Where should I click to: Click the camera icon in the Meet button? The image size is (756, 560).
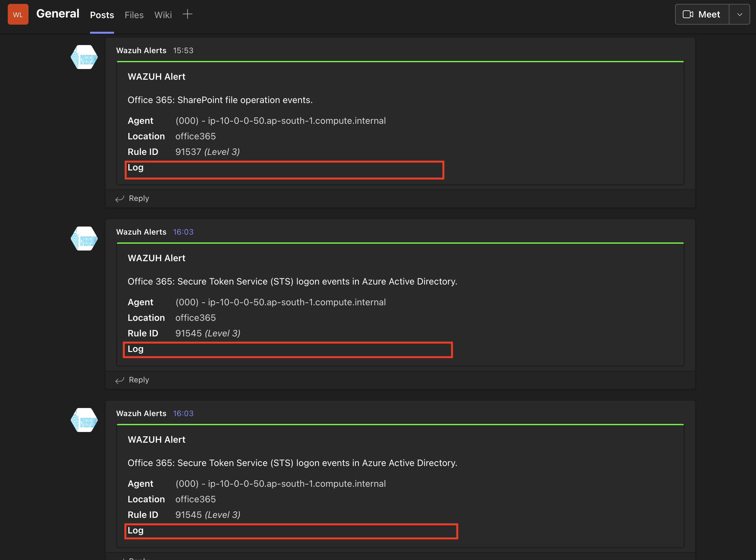click(688, 14)
